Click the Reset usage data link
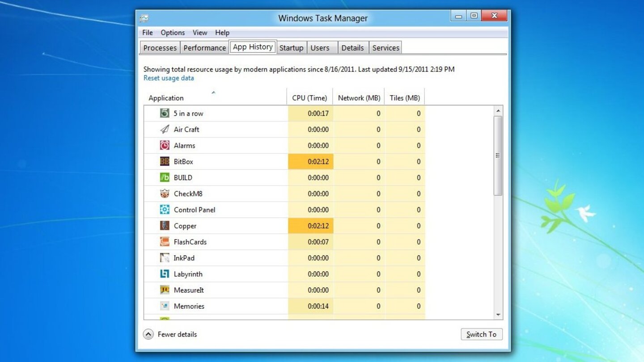 click(x=169, y=78)
